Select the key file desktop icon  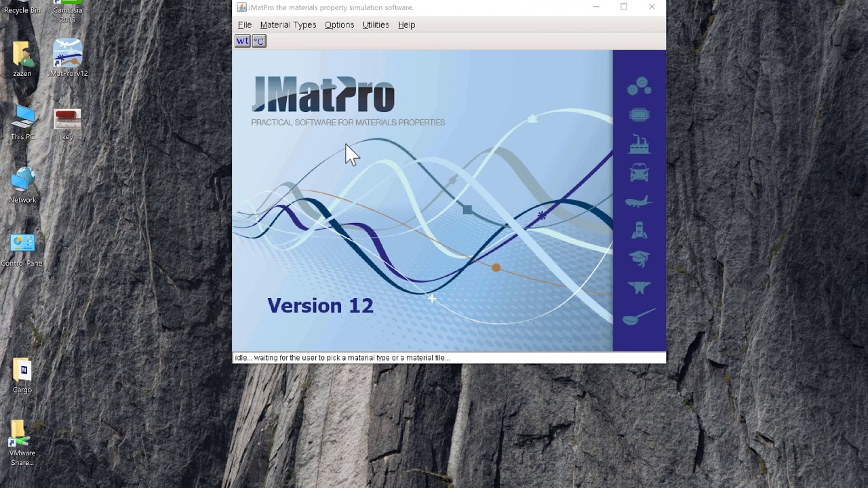point(68,124)
